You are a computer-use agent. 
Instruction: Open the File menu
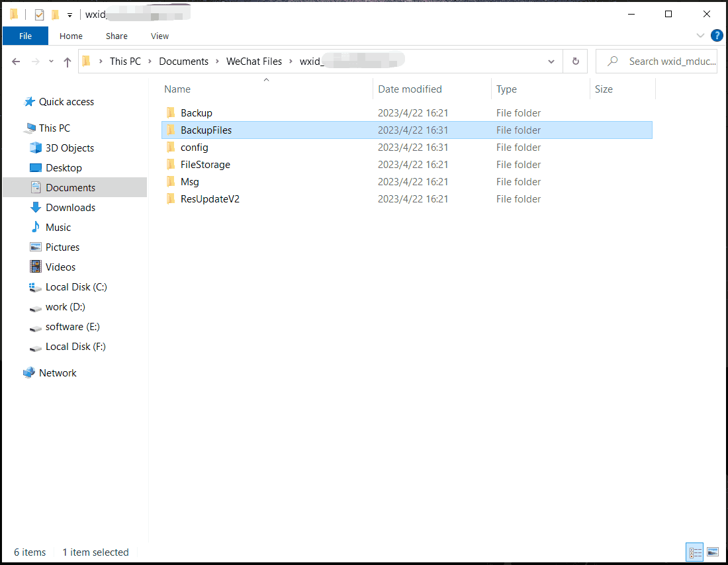coord(25,36)
